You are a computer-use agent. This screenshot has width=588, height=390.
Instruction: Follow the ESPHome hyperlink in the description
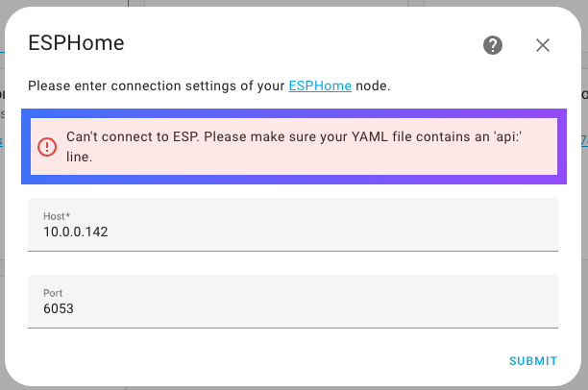[x=320, y=85]
